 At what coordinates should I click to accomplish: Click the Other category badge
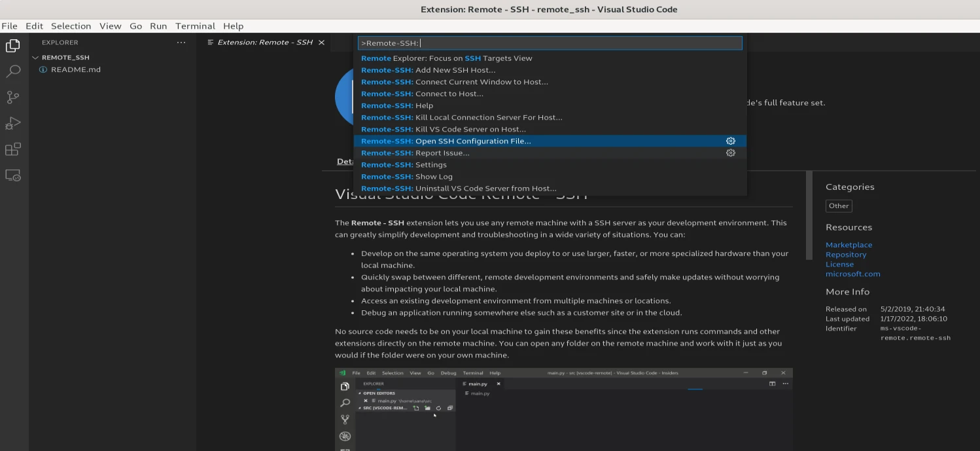click(838, 206)
